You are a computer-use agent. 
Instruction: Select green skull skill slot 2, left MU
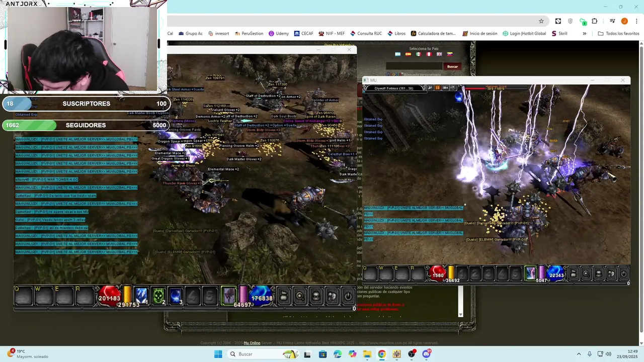coord(158,296)
